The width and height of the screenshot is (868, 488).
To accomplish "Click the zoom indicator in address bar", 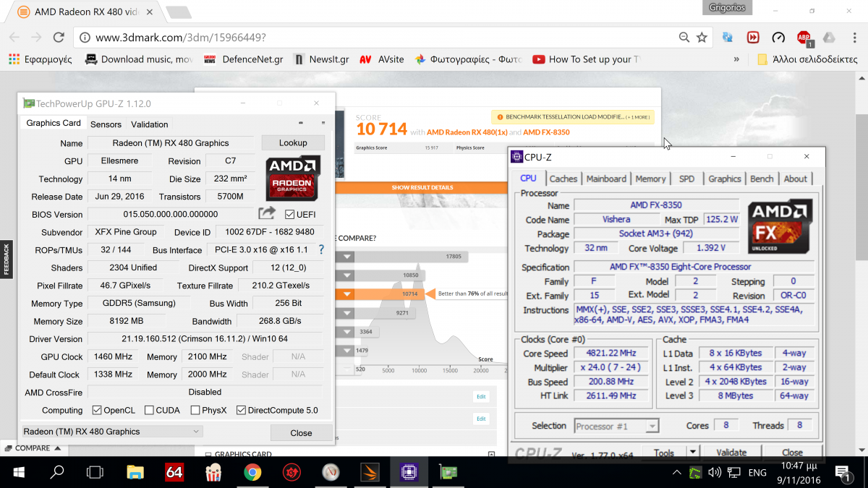I will pos(684,38).
